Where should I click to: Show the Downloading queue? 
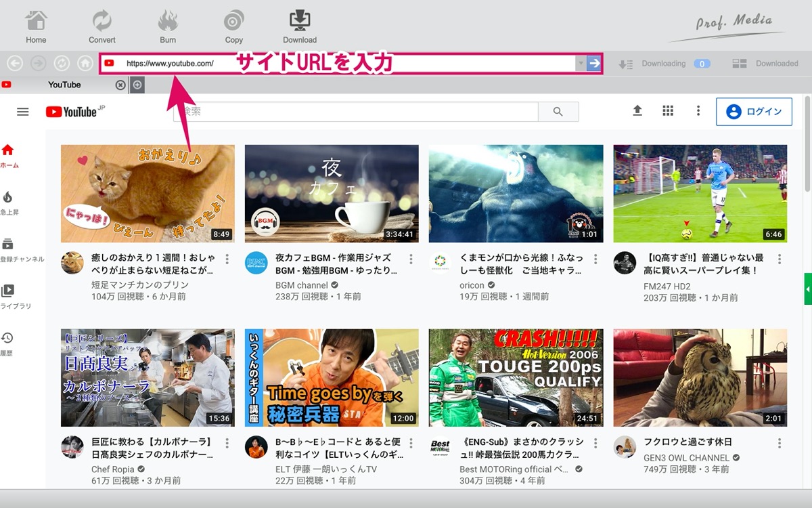pyautogui.click(x=664, y=64)
